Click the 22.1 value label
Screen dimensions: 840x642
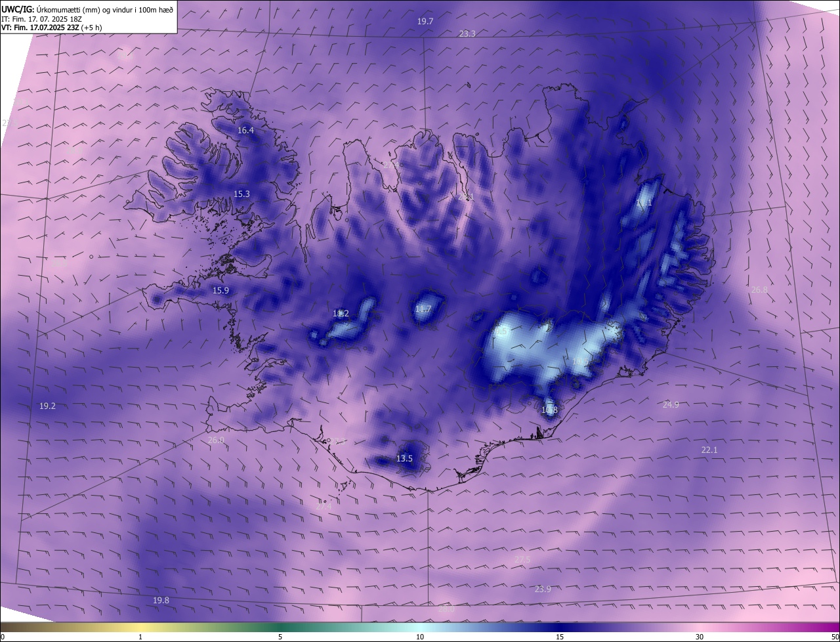click(709, 450)
